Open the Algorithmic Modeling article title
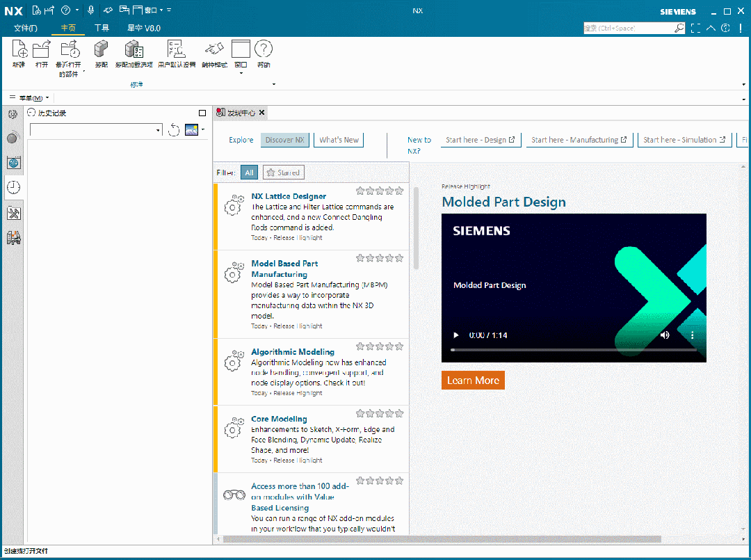Image resolution: width=751 pixels, height=560 pixels. (293, 351)
